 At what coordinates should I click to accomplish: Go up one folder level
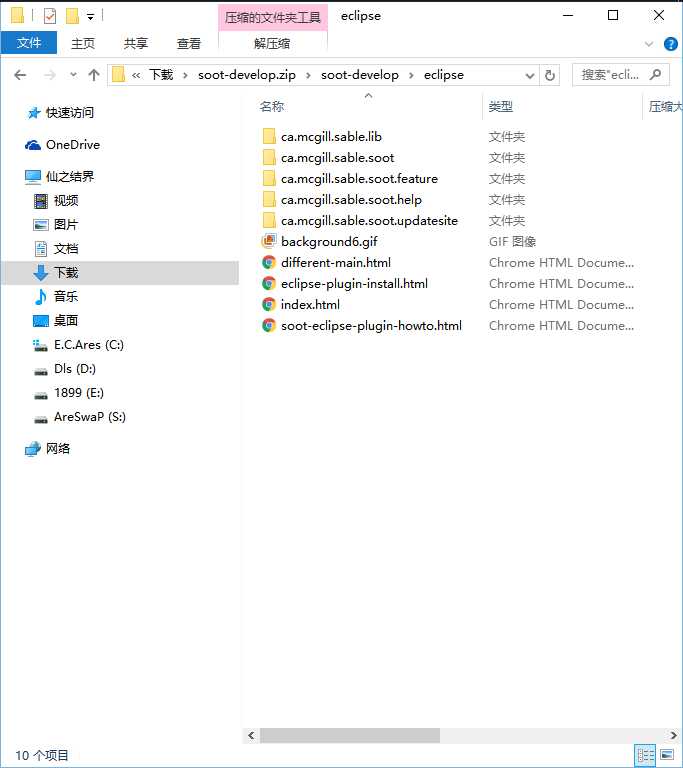(94, 75)
